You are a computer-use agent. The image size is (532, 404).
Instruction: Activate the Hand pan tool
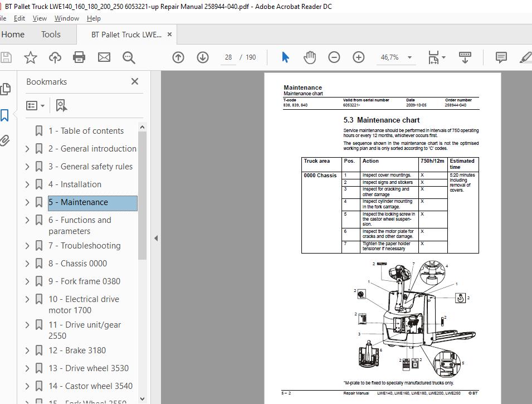pyautogui.click(x=309, y=57)
